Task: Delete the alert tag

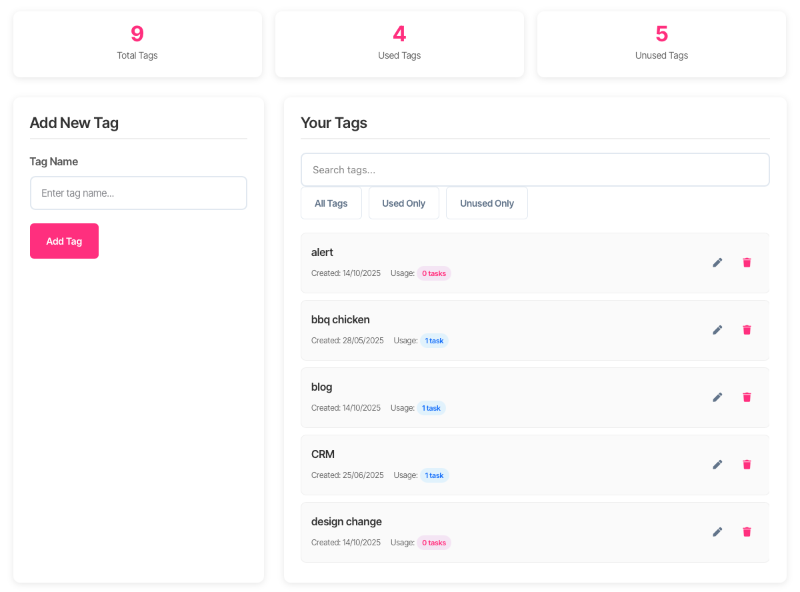Action: point(746,263)
